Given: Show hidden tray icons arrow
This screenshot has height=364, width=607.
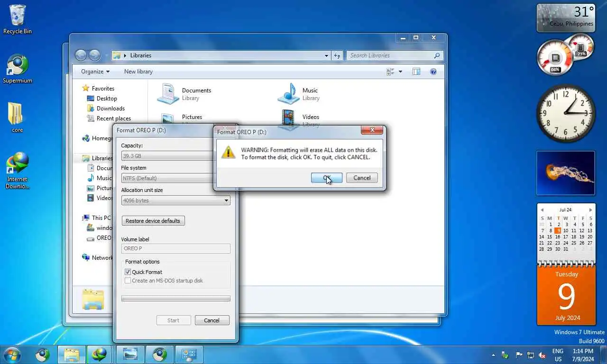Looking at the screenshot, I should (493, 355).
